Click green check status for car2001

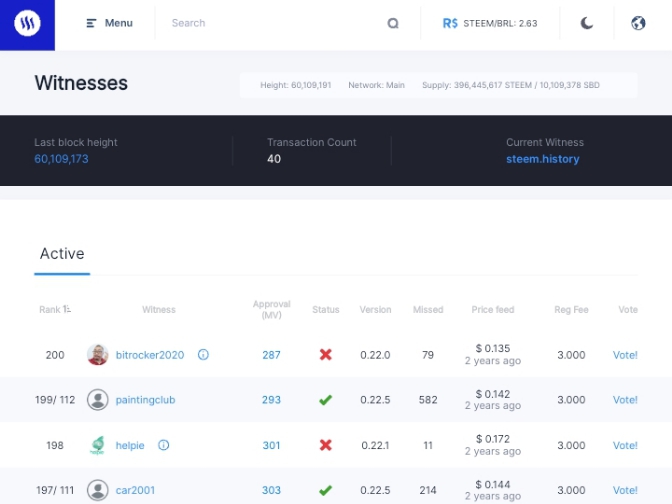point(326,490)
